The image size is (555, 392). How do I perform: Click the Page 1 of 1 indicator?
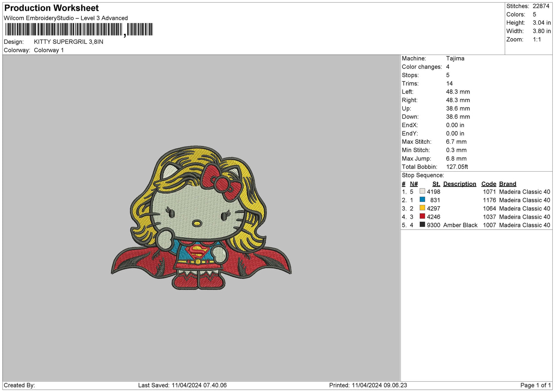(535, 385)
